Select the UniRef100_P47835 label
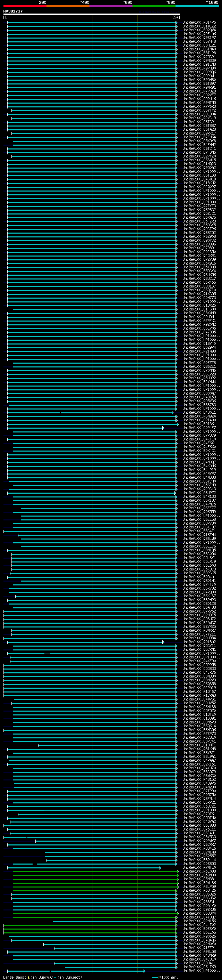Screen dimensions: 222x980 click(199, 332)
